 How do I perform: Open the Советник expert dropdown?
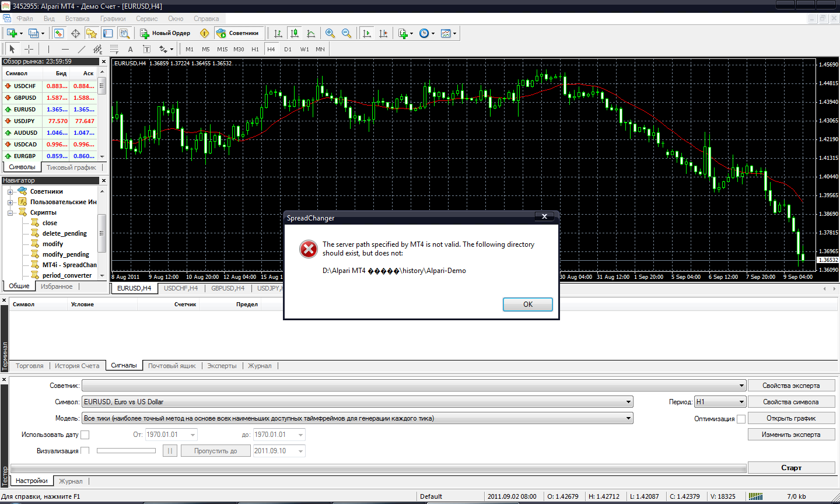tap(741, 386)
